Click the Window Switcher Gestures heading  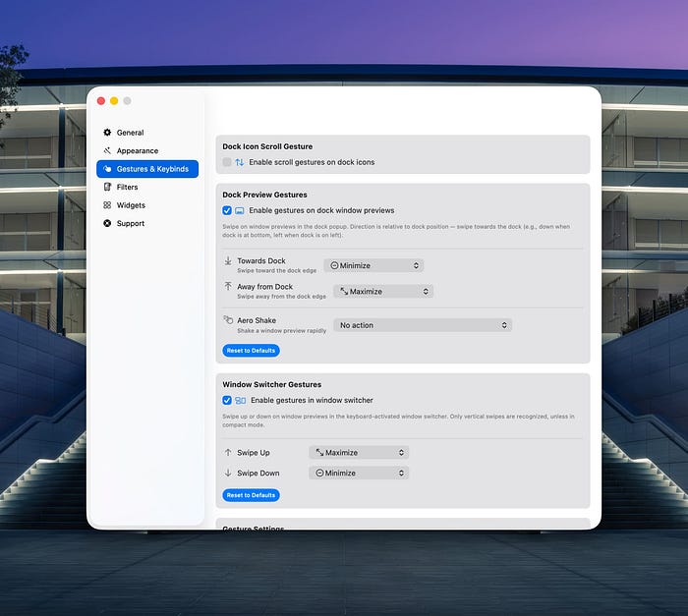[272, 384]
